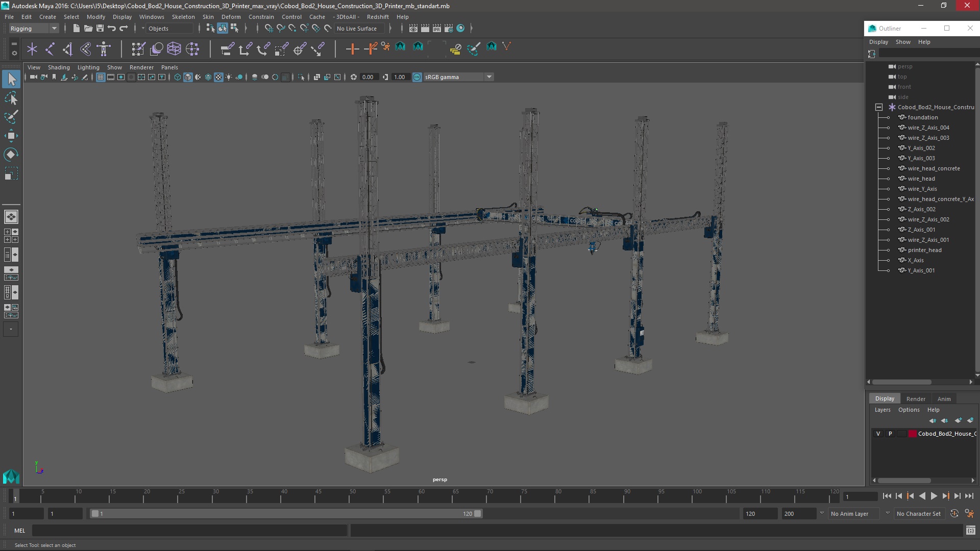This screenshot has width=980, height=551.
Task: Switch to the Render layer tab
Action: point(916,399)
